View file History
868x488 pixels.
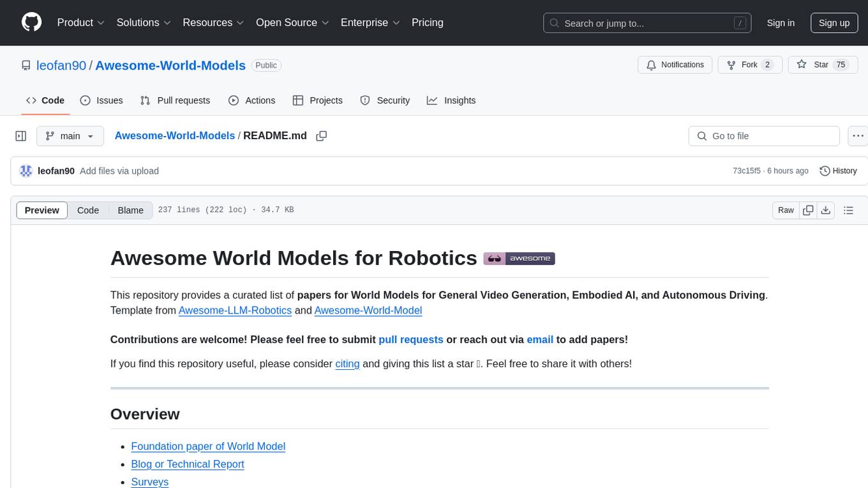[x=838, y=171]
